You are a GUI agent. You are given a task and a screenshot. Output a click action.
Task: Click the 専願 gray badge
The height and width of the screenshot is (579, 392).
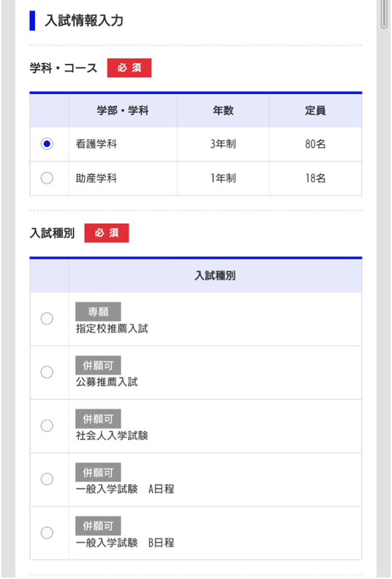[x=98, y=311]
